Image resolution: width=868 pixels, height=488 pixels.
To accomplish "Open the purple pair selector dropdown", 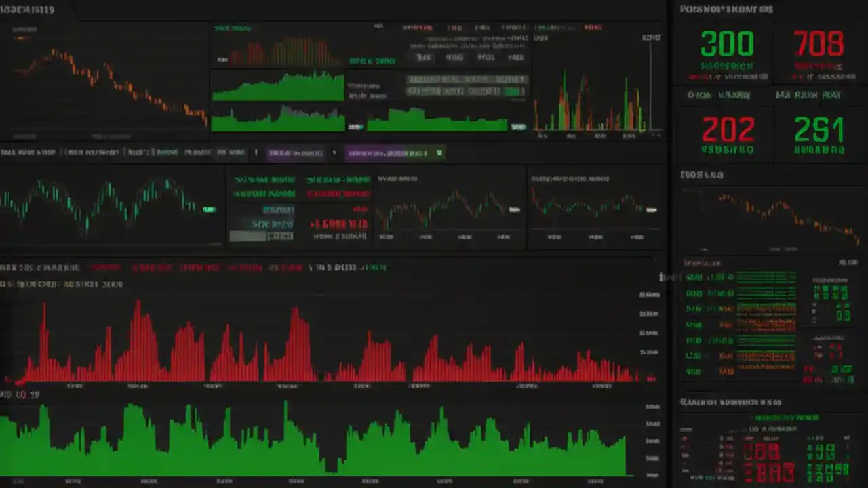I will coord(296,152).
